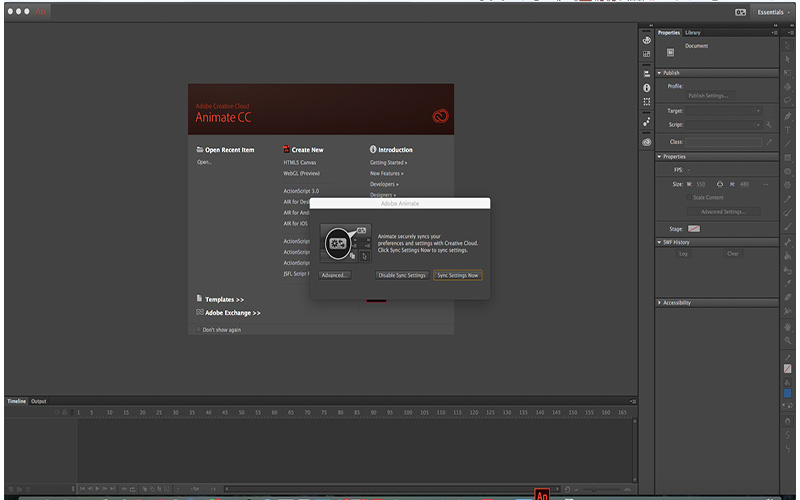
Task: Click the timeline horizontal scrollbar
Action: (392, 489)
